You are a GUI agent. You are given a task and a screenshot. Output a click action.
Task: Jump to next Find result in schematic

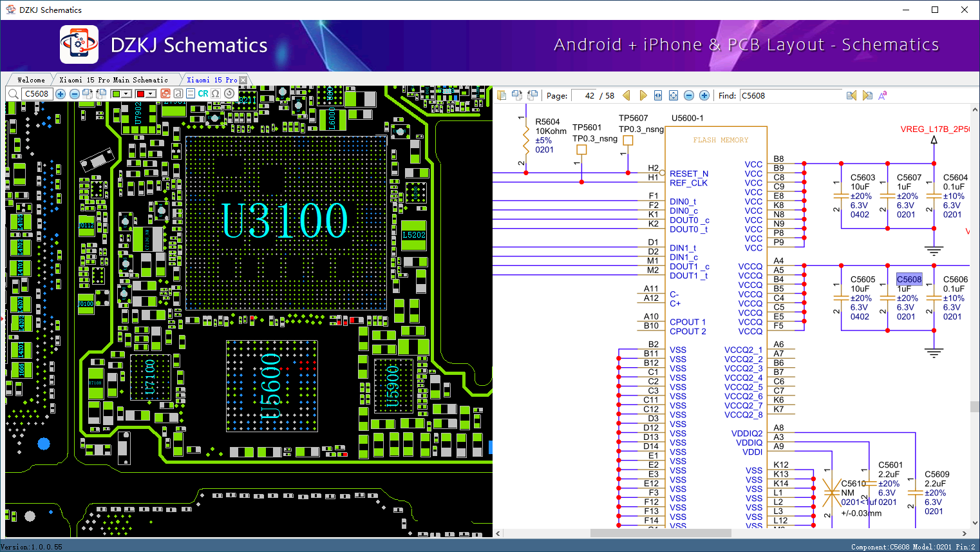point(867,95)
